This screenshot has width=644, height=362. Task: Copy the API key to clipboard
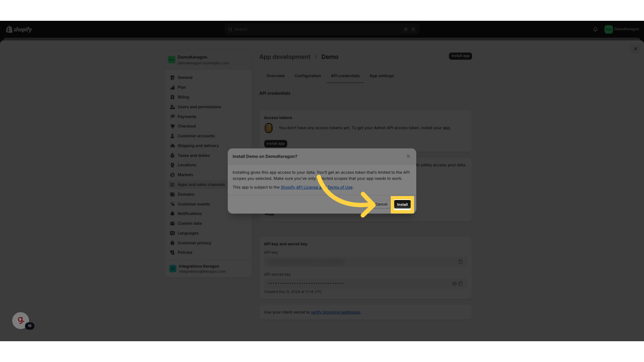(461, 262)
